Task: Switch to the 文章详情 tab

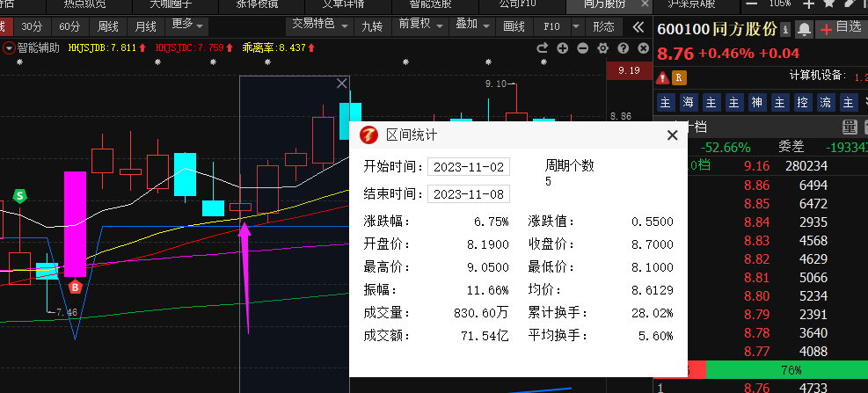Action: (343, 4)
